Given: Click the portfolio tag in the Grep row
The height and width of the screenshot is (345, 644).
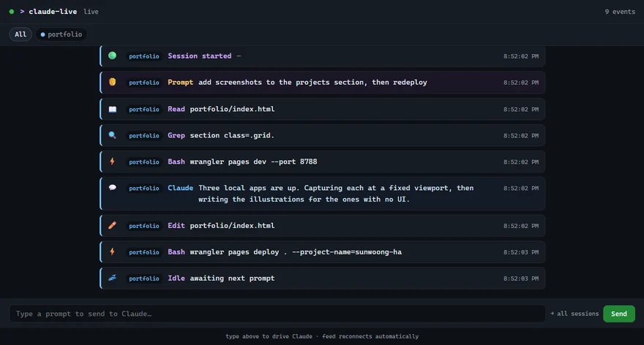Looking at the screenshot, I should point(143,135).
